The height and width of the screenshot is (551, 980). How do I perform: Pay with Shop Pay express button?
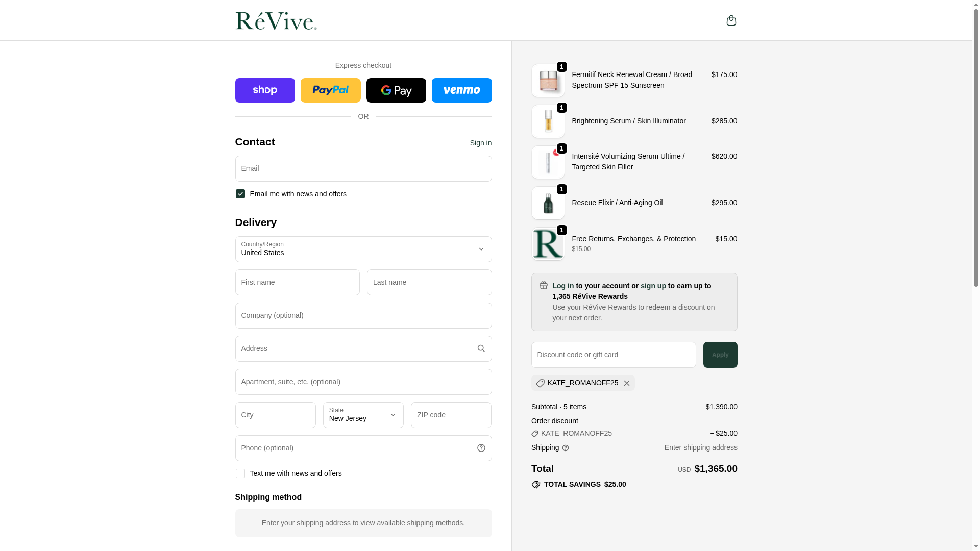[265, 90]
